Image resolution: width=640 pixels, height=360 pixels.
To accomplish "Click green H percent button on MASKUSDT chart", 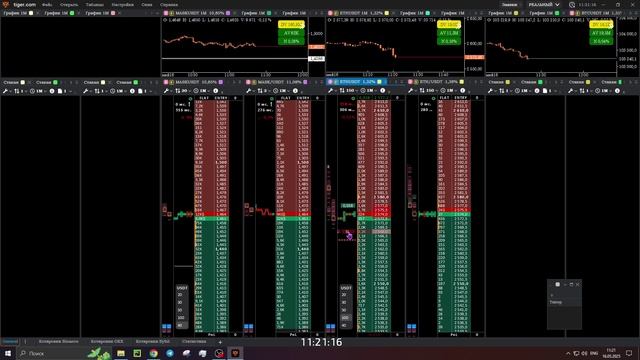I will coord(291,41).
